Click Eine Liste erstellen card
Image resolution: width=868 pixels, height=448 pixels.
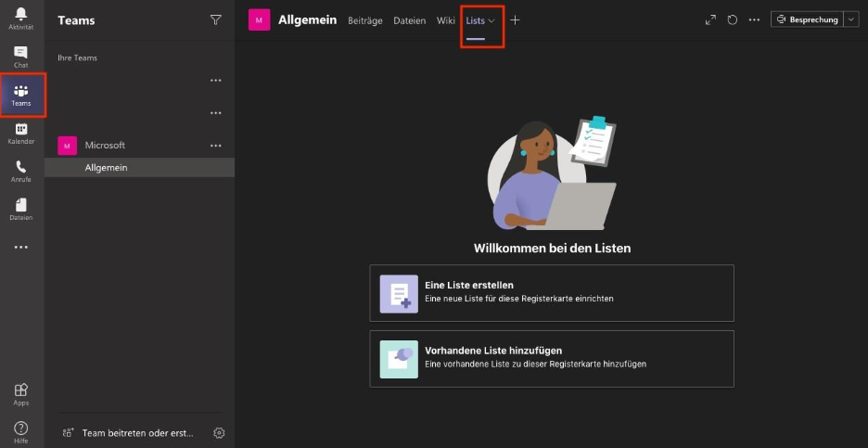point(552,293)
